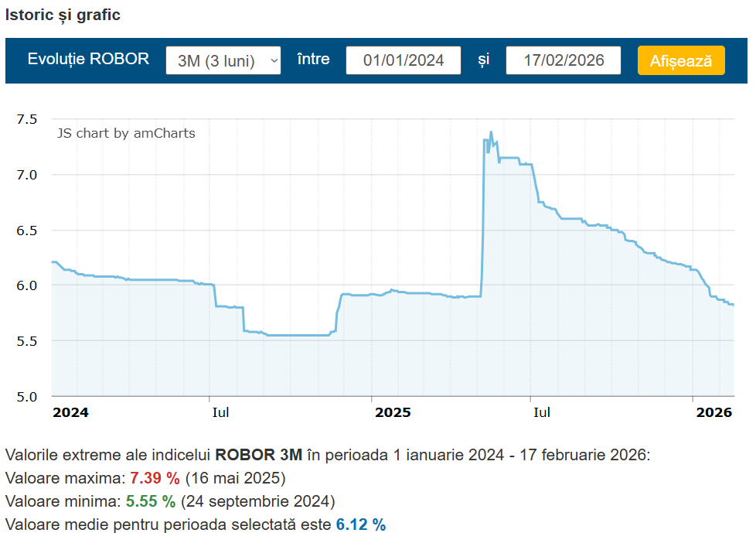
Task: Open the JS chart by amCharts link
Action: [126, 133]
